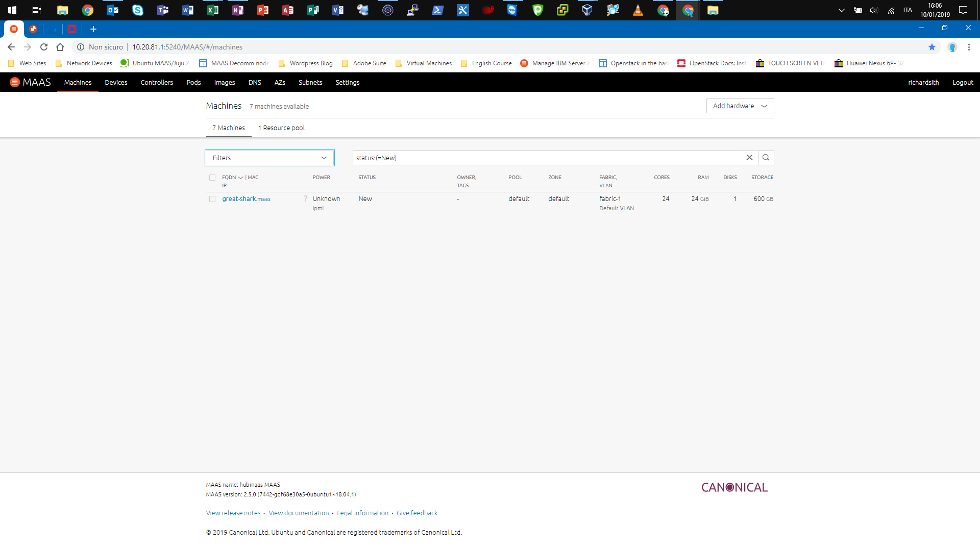
Task: Toggle the FQDN sort chevron
Action: (240, 178)
